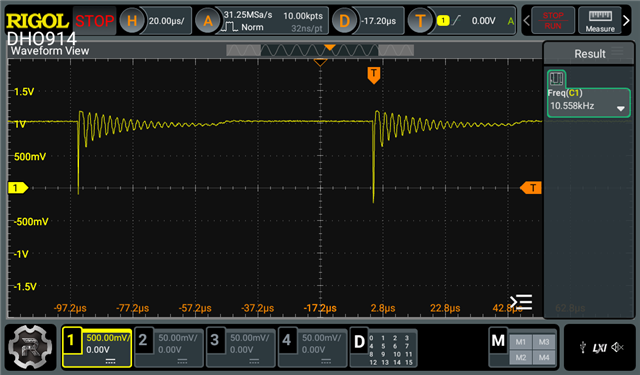Click the rising edge trigger slope icon

(x=456, y=20)
